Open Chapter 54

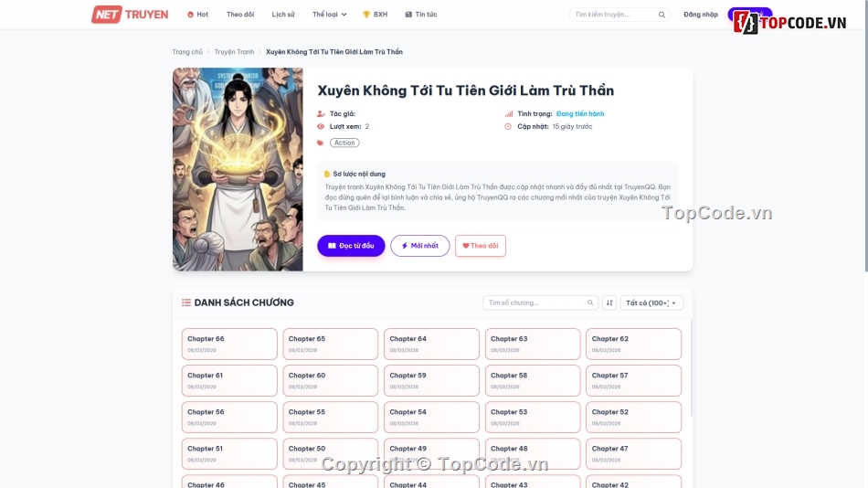(431, 417)
